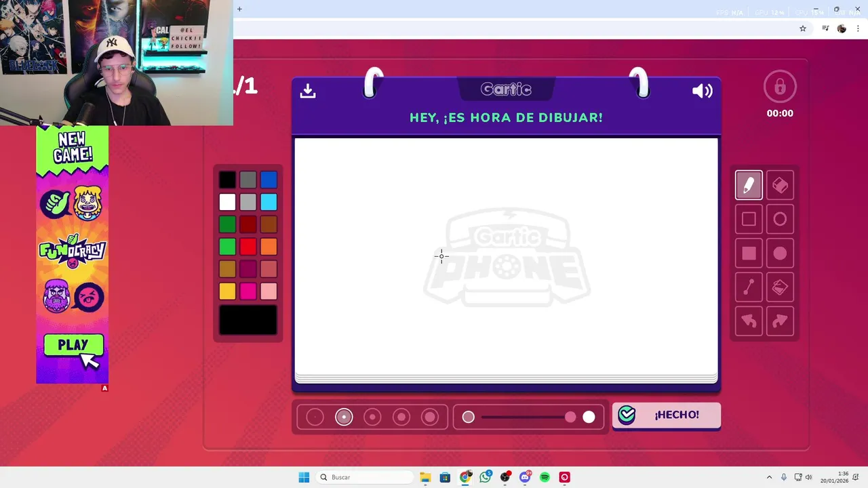The image size is (868, 488).
Task: Set opacity to minimum with left circle
Action: point(468,417)
